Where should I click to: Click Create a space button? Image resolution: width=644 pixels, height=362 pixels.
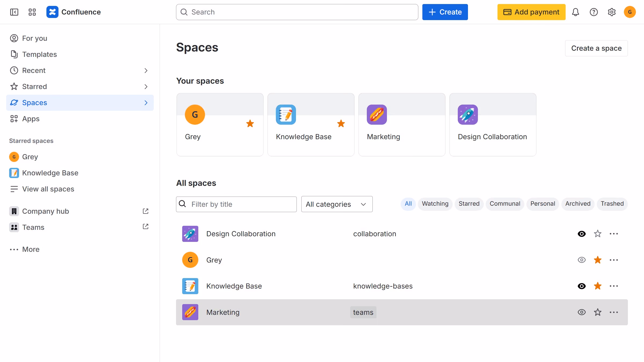pos(596,48)
